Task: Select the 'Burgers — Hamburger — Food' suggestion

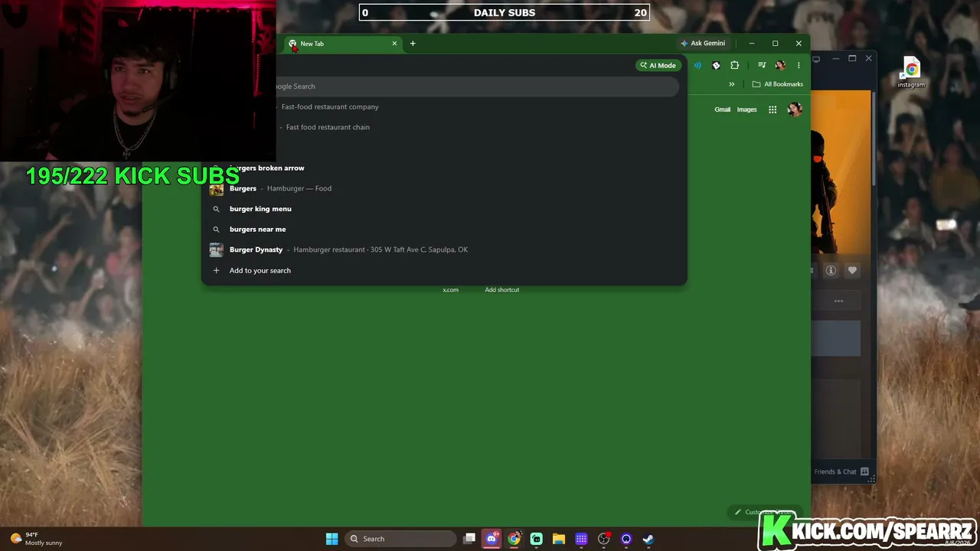Action: [x=444, y=188]
